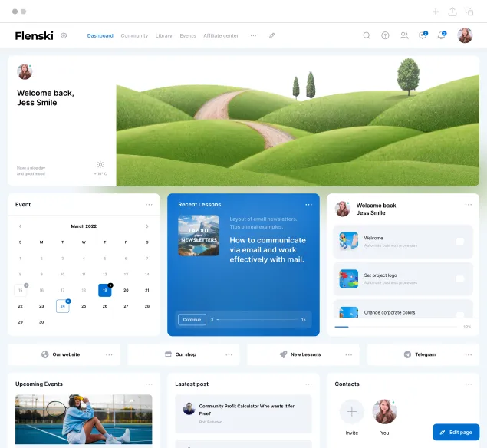Expand the navigation more options ellipsis

pyautogui.click(x=253, y=35)
